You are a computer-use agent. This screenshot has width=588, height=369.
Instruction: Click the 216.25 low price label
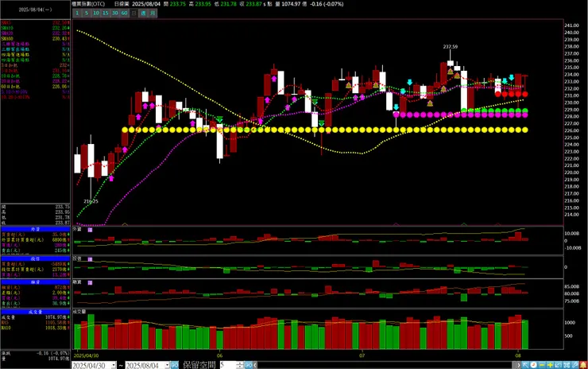91,201
